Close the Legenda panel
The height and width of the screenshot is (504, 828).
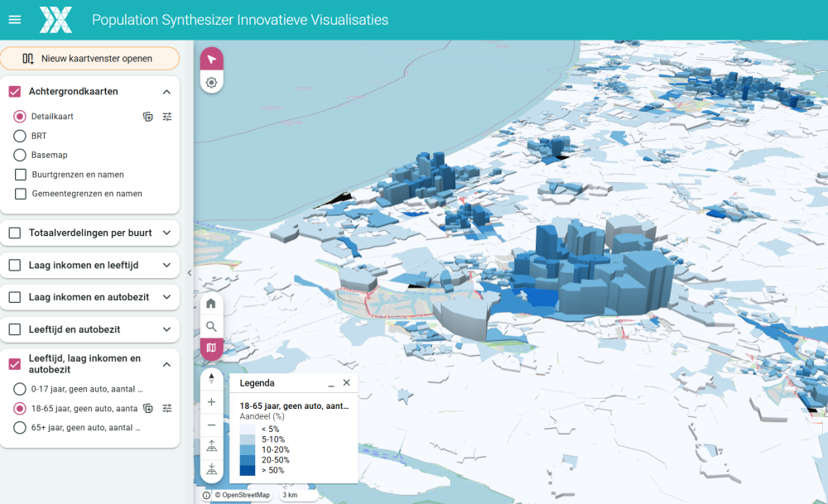coord(346,382)
